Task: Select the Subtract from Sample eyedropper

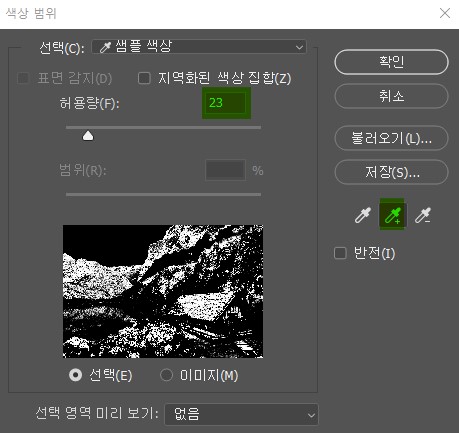Action: click(423, 215)
